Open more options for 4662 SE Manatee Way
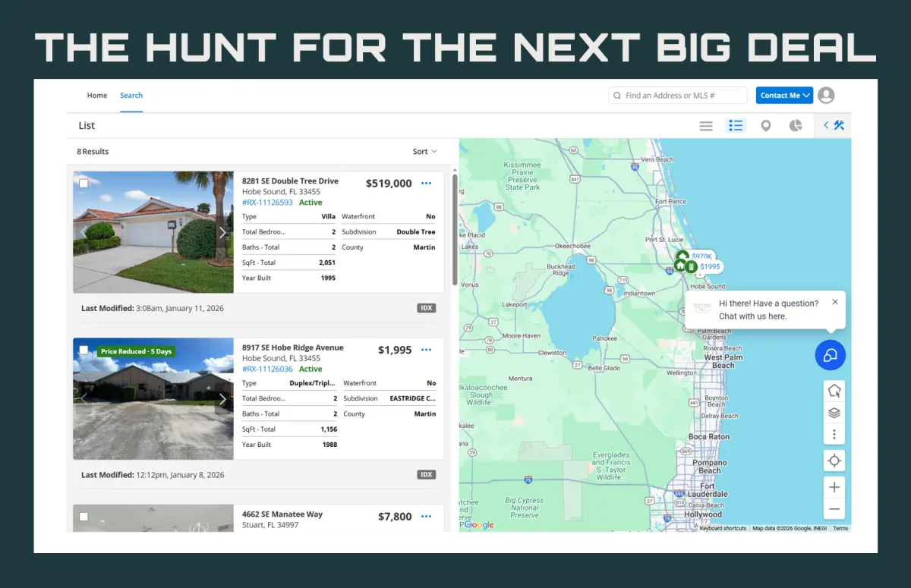Image resolution: width=911 pixels, height=588 pixels. pyautogui.click(x=426, y=517)
